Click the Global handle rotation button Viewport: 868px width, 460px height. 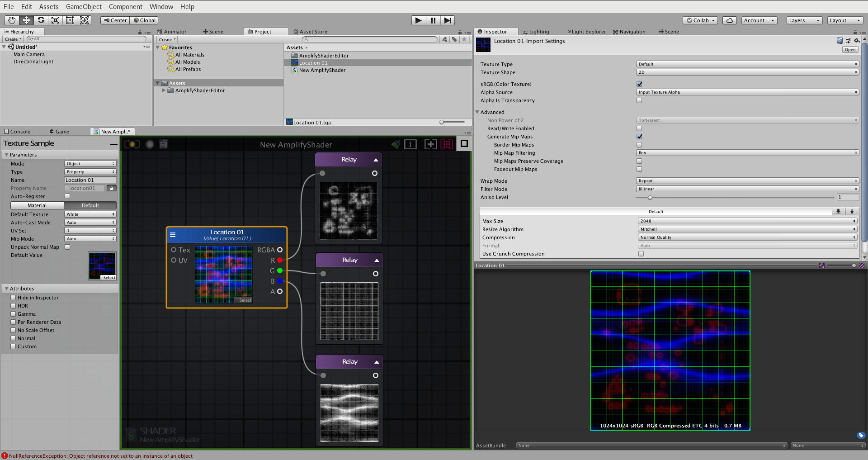(x=144, y=20)
